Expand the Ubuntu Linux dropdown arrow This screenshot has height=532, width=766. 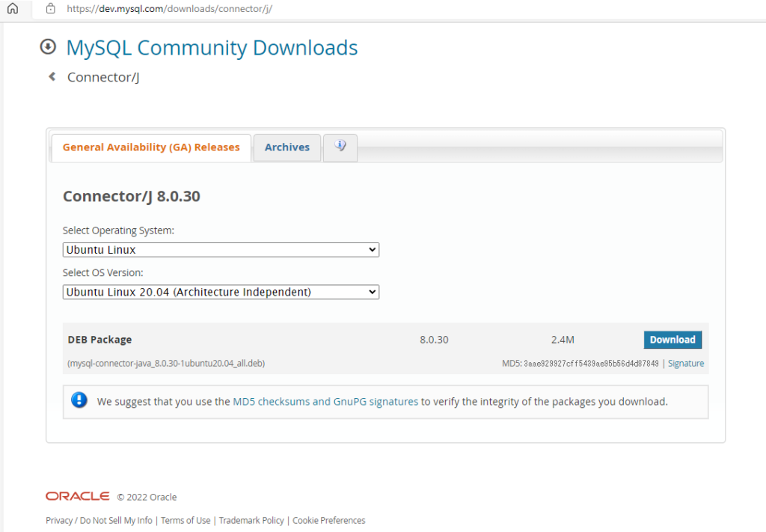(x=373, y=249)
